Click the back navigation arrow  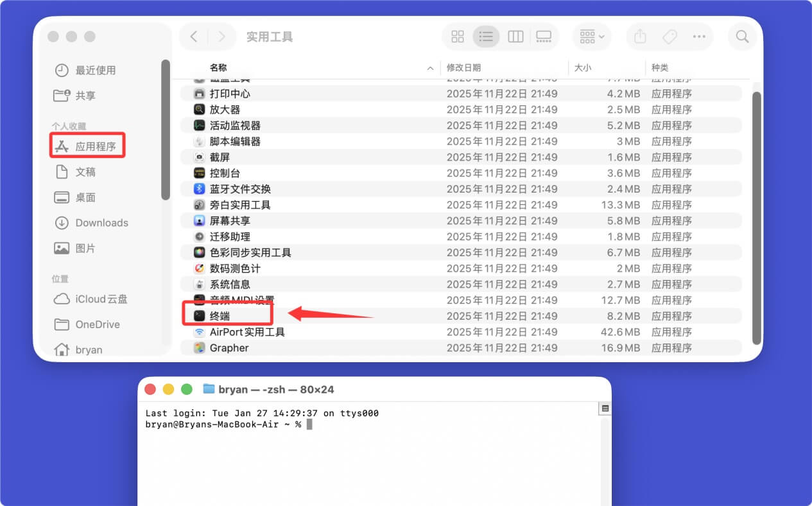pos(194,37)
